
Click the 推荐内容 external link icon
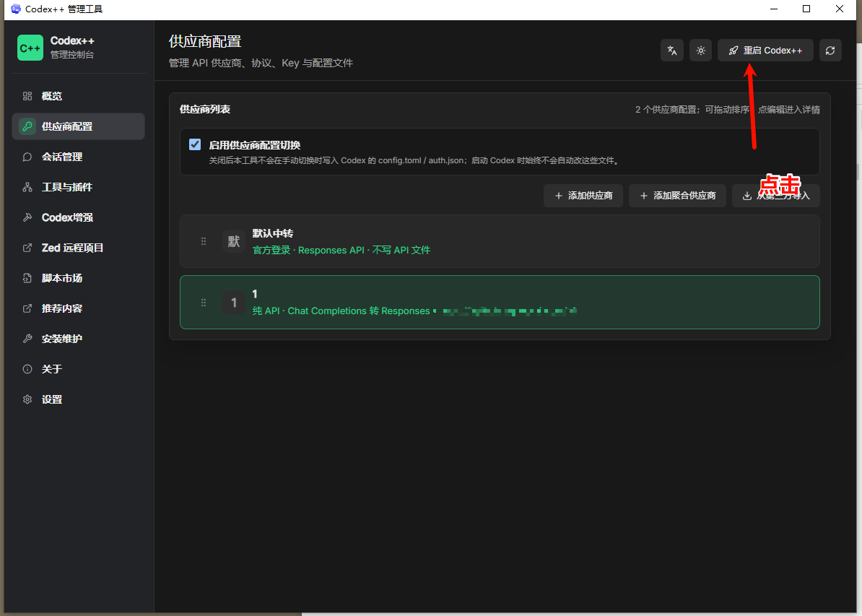pos(27,308)
